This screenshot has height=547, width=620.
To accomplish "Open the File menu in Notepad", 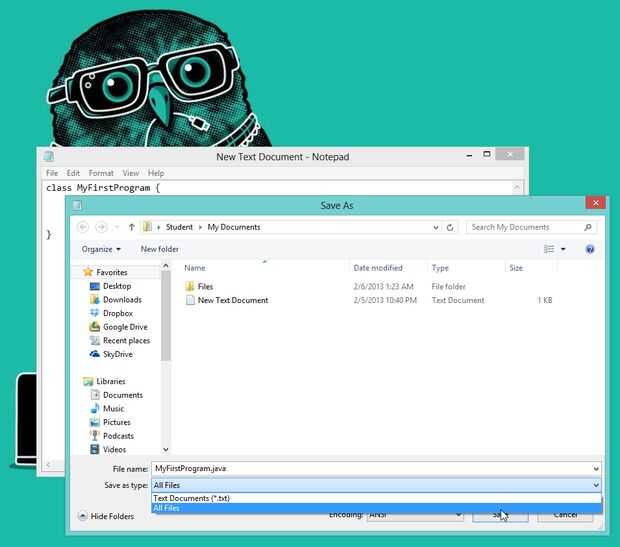I will 52,173.
